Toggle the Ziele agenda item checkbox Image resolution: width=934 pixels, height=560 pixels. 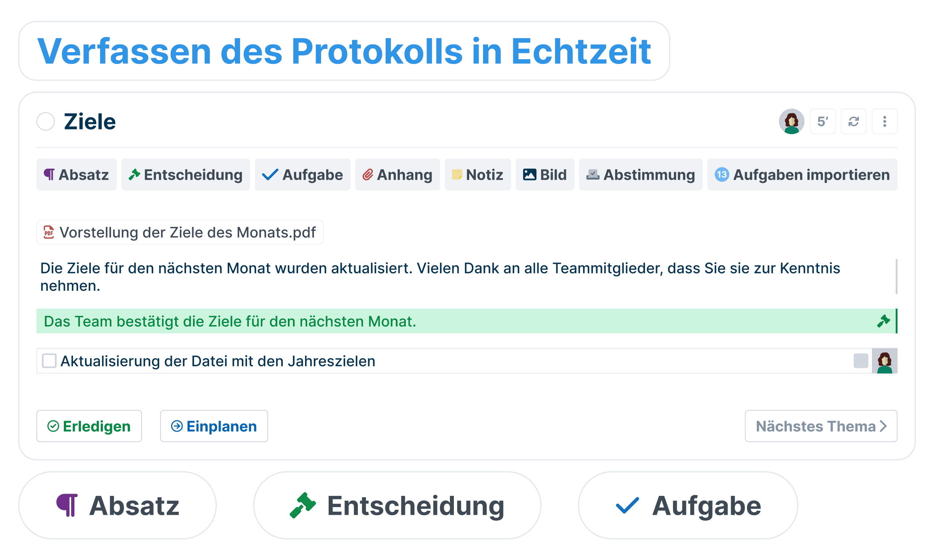pyautogui.click(x=47, y=121)
